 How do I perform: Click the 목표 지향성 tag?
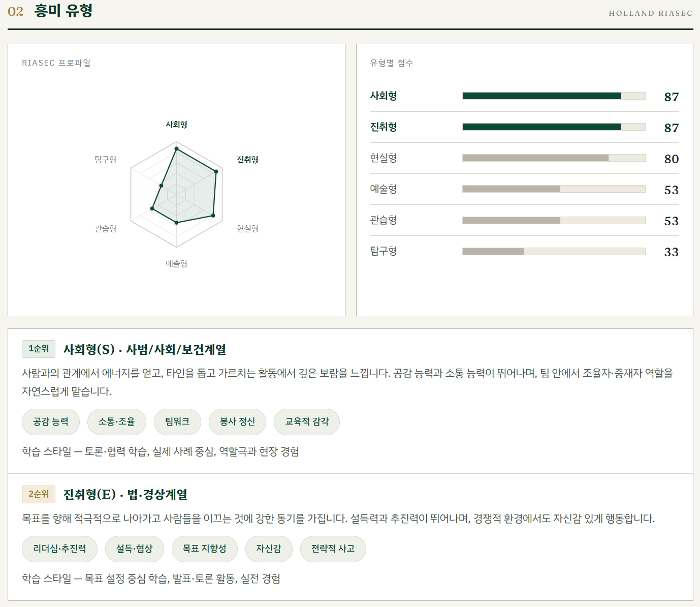click(x=204, y=549)
